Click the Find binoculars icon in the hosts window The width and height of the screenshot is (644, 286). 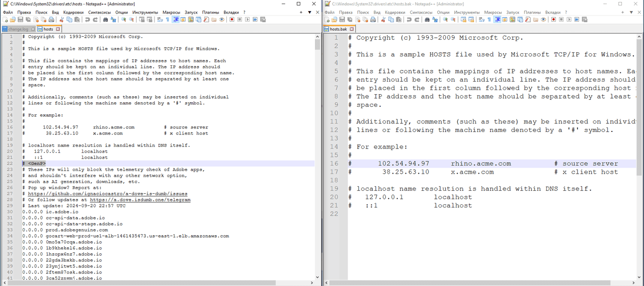105,20
